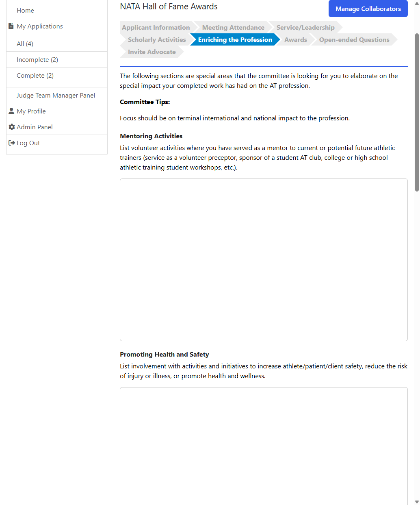Go to Scholarly Activities step

point(157,39)
